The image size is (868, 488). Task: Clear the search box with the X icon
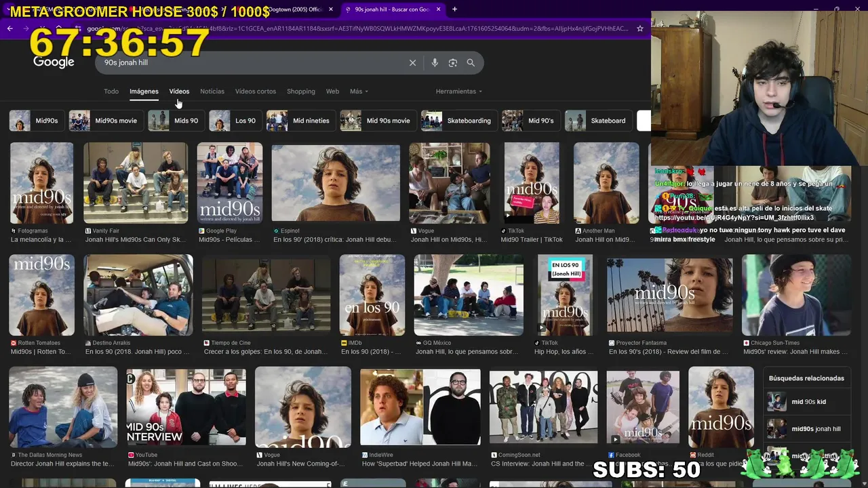(x=412, y=62)
